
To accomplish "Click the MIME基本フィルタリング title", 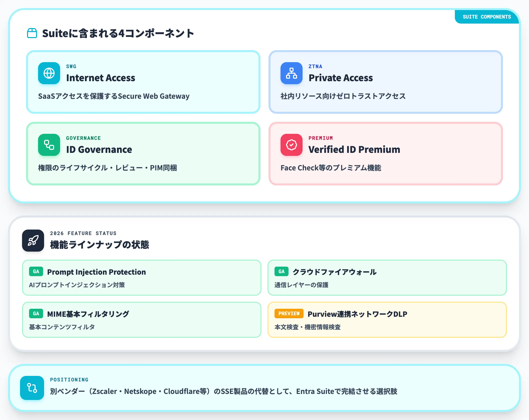I will [x=88, y=314].
